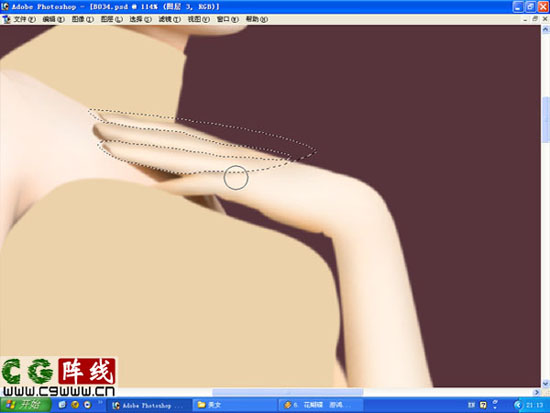
Task: Open the 选择 (Select) menu
Action: tap(140, 19)
